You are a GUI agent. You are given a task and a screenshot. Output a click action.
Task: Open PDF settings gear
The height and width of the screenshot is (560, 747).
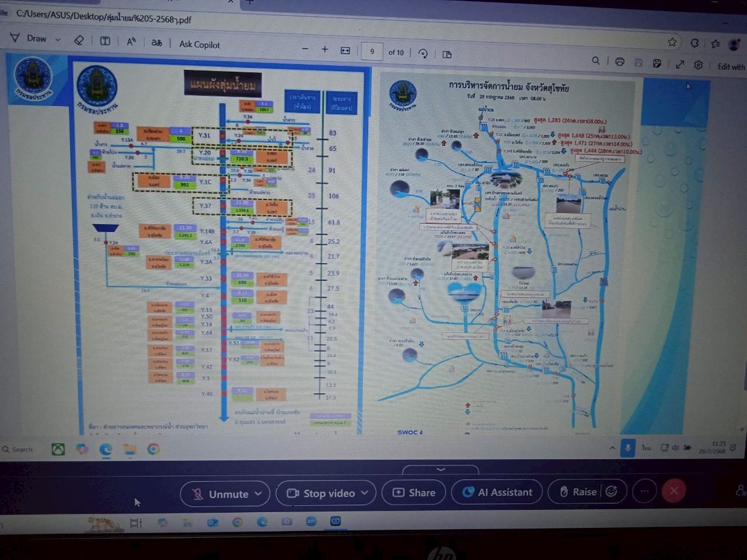pyautogui.click(x=698, y=65)
